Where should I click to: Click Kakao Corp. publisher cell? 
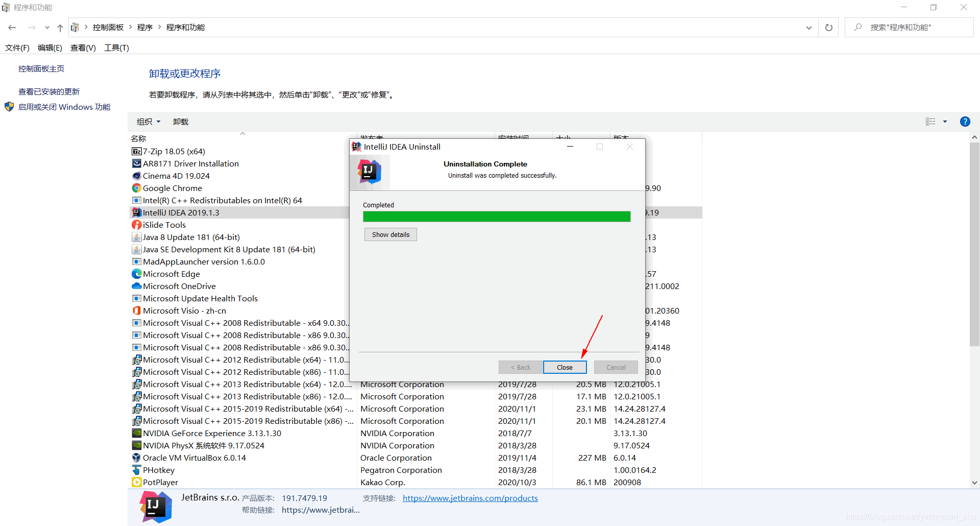click(383, 482)
